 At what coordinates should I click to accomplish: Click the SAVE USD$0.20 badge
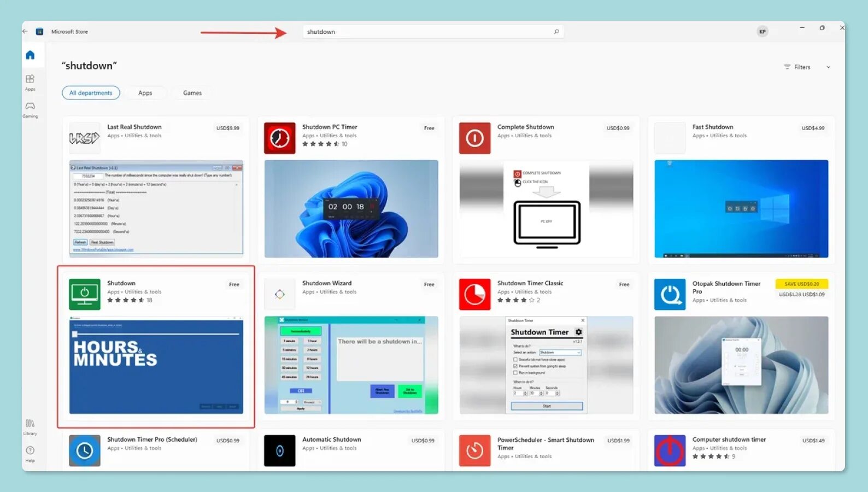coord(802,284)
